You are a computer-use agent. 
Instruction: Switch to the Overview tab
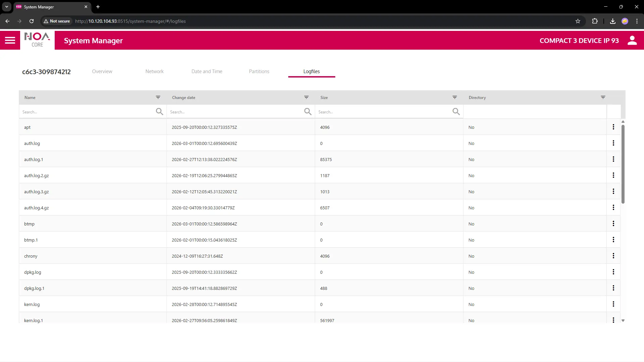pos(102,71)
